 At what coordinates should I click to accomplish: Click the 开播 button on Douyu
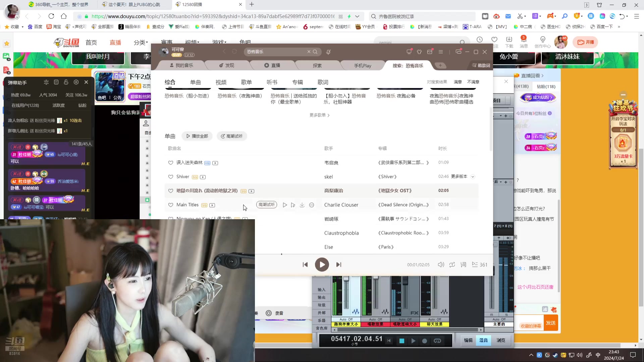pos(586,42)
